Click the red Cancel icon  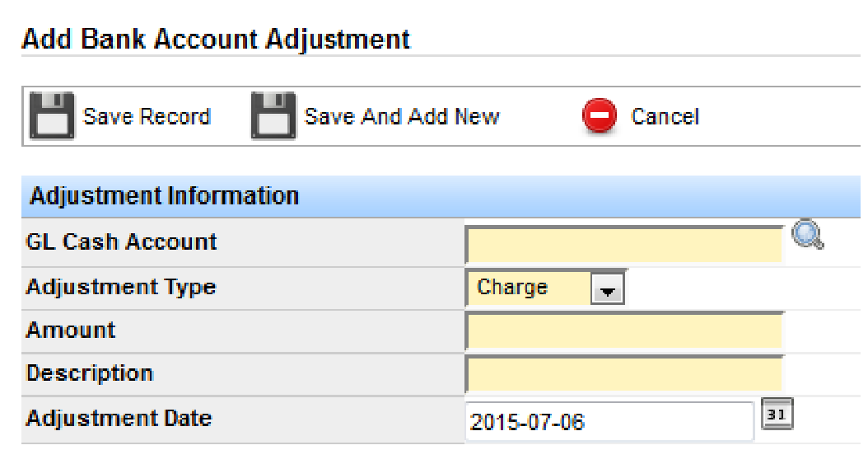click(600, 115)
